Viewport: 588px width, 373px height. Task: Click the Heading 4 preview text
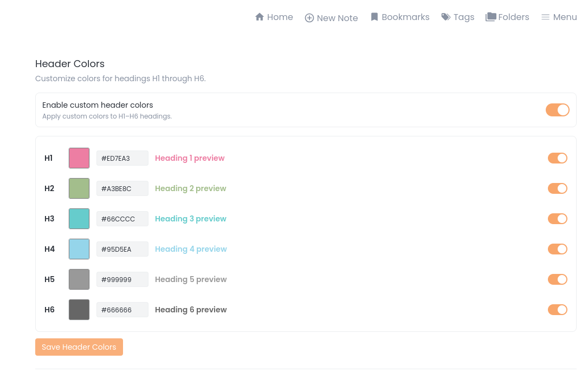191,249
